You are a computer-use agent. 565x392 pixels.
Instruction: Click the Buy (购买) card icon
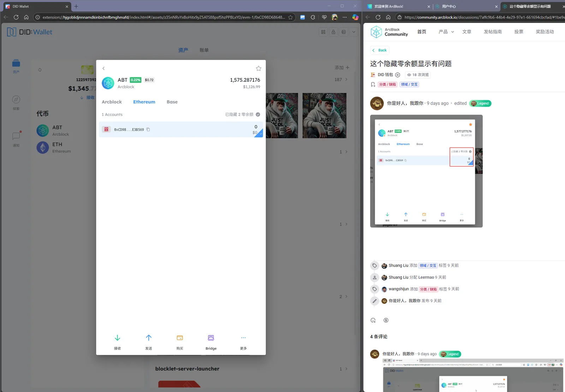[x=180, y=338]
